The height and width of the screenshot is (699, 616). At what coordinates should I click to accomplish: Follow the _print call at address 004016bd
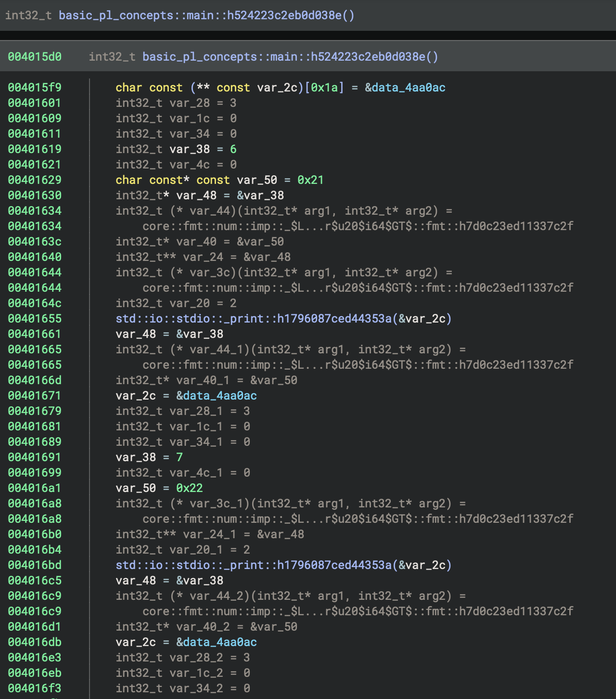[254, 565]
